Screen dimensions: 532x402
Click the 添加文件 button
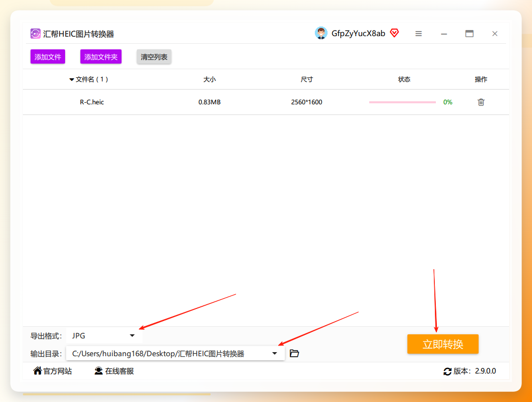pos(48,56)
